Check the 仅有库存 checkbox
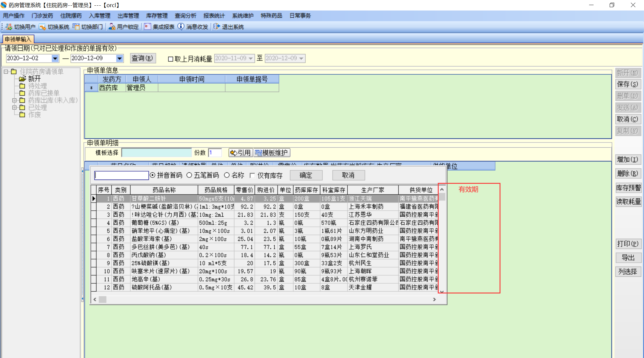The height and width of the screenshot is (358, 644). pos(252,175)
